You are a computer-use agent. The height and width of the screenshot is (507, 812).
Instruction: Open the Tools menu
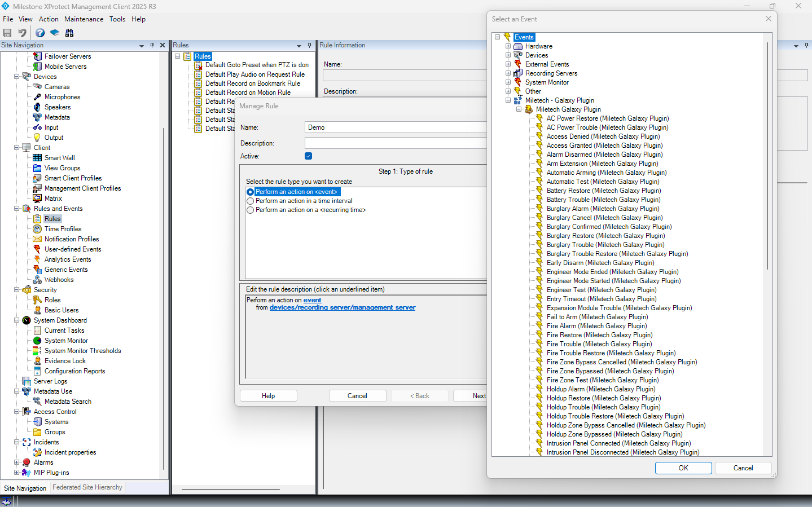[117, 19]
